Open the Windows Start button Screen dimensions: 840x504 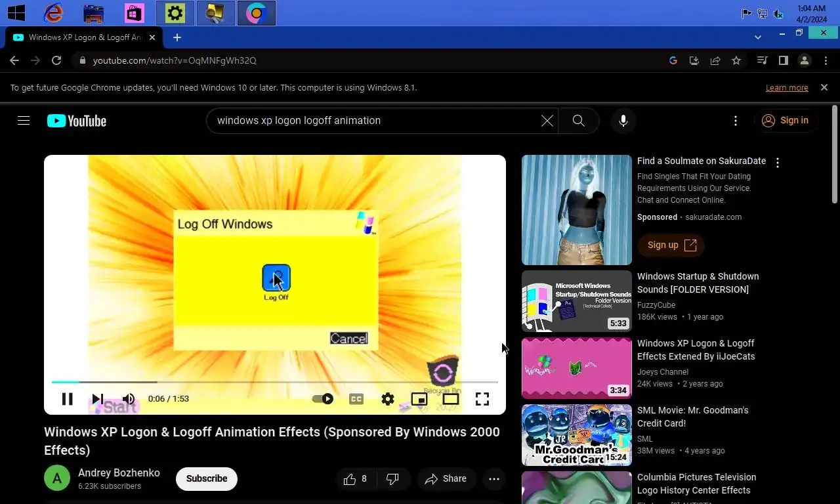click(x=16, y=13)
